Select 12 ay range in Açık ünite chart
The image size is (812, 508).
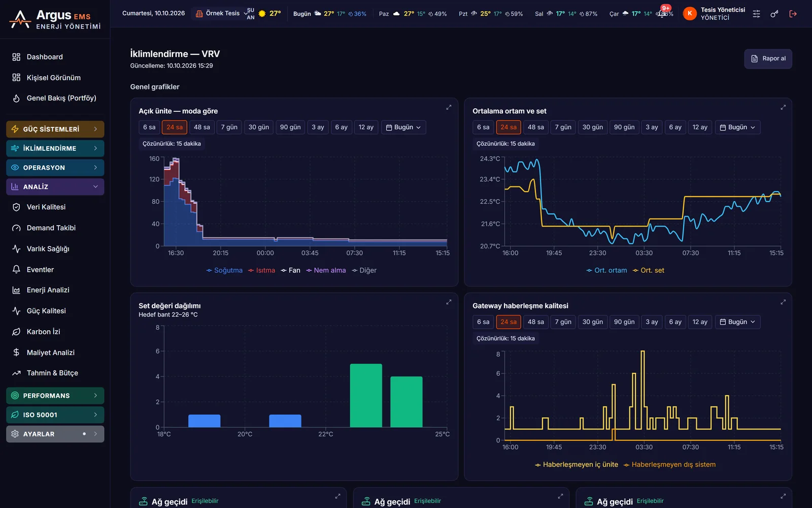(x=366, y=127)
